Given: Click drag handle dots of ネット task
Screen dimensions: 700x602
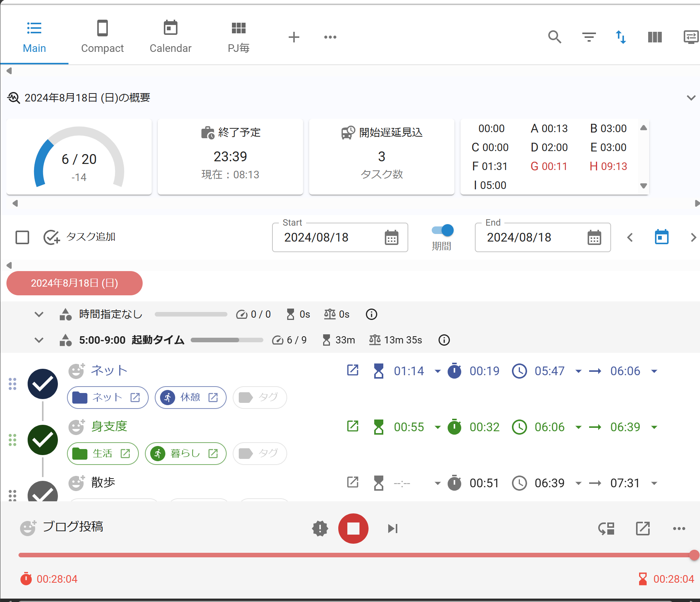Looking at the screenshot, I should pyautogui.click(x=12, y=384).
